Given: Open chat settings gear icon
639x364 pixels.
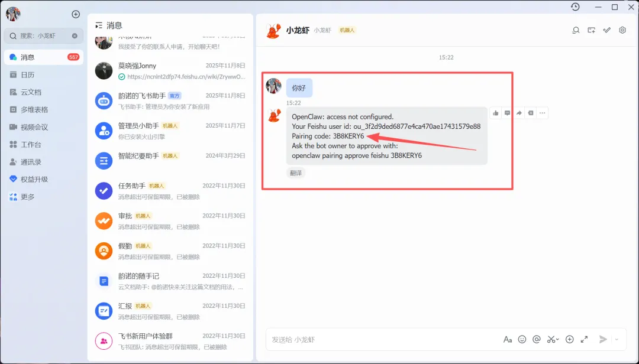Looking at the screenshot, I should point(622,30).
